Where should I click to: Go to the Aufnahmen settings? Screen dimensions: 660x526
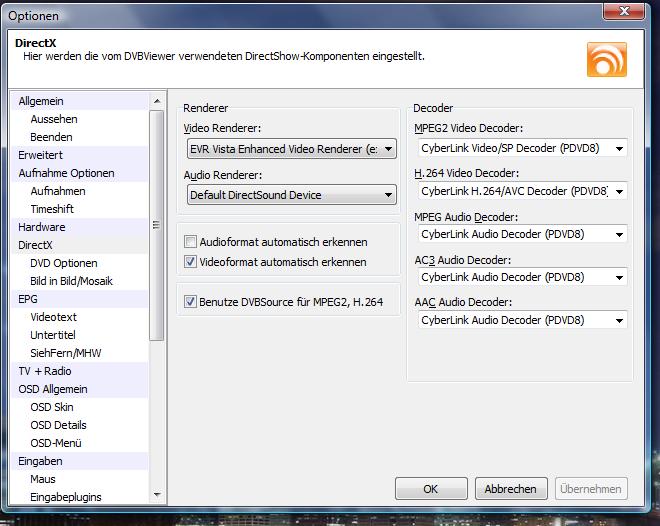coord(58,191)
